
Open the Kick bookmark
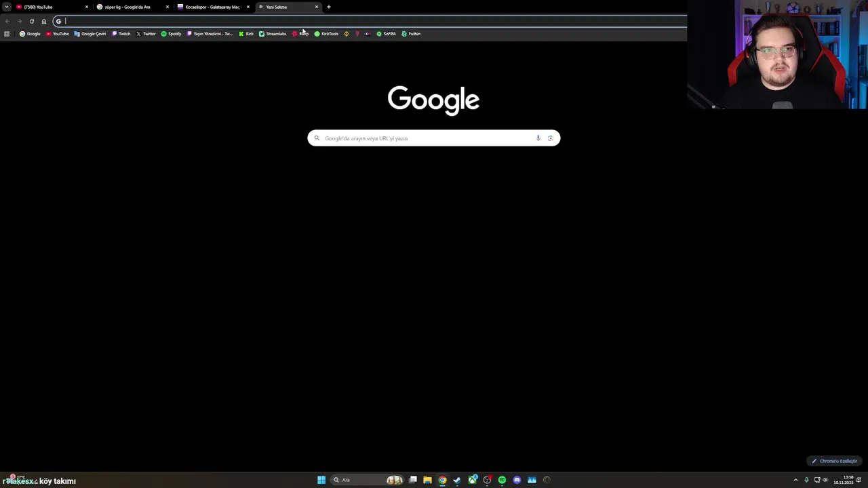pyautogui.click(x=246, y=34)
